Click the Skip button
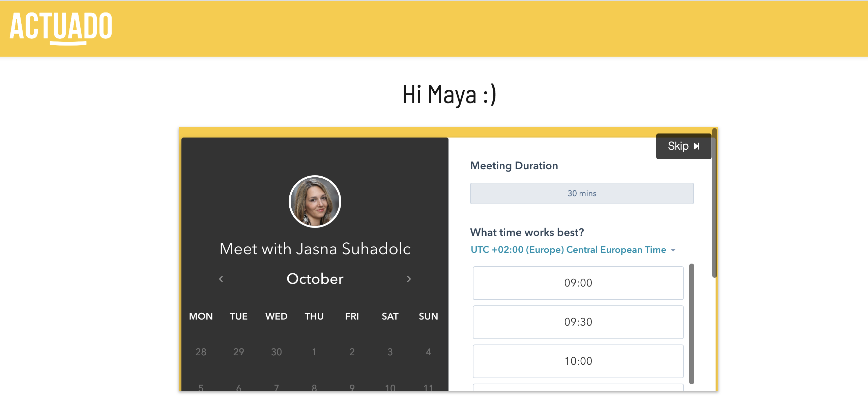The width and height of the screenshot is (868, 420). [x=683, y=146]
